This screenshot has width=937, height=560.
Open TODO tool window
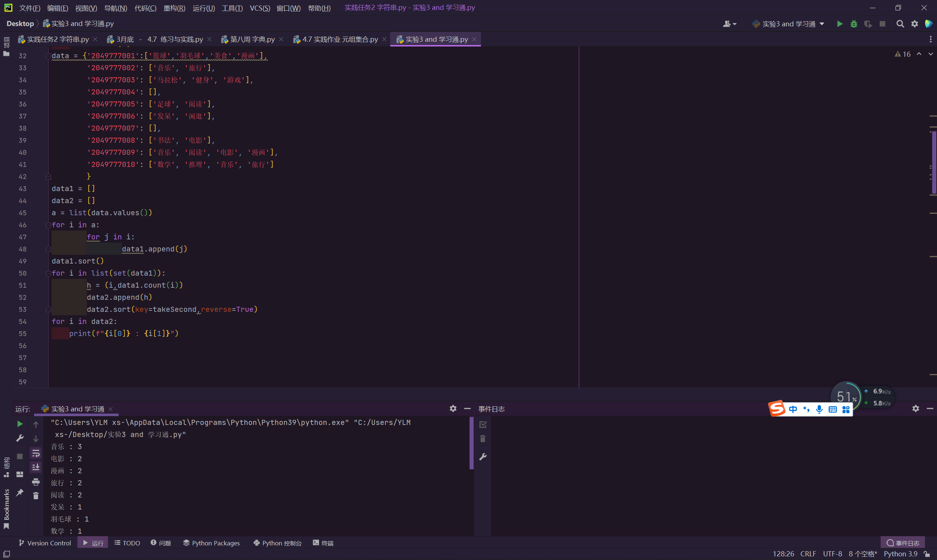coord(127,543)
